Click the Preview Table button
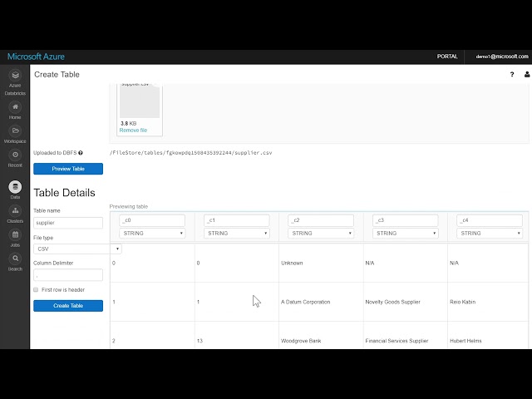 click(x=68, y=169)
